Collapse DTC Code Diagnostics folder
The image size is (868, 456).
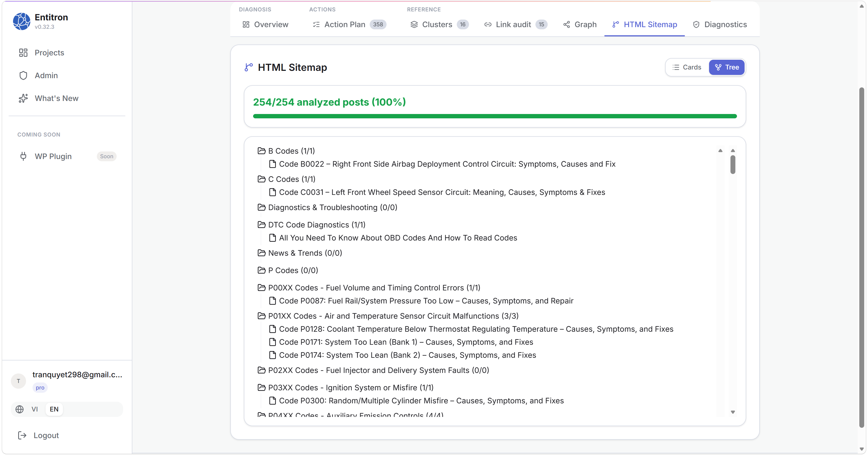coord(312,225)
